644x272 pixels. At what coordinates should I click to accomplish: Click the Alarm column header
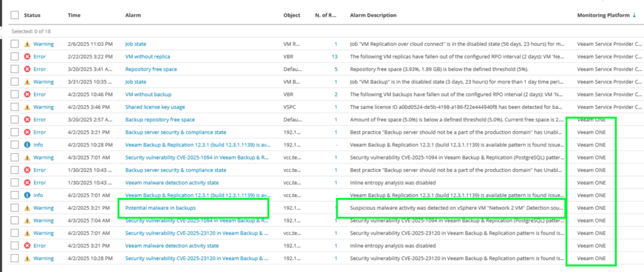coord(133,15)
